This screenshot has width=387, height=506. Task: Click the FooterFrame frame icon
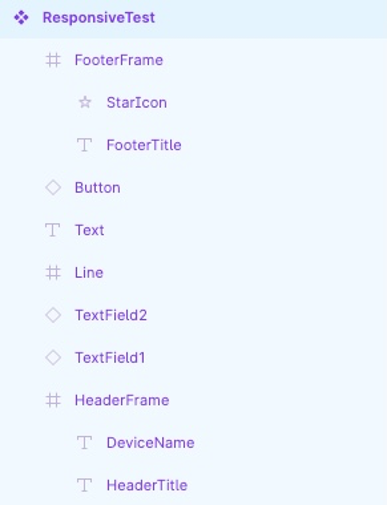tap(53, 60)
